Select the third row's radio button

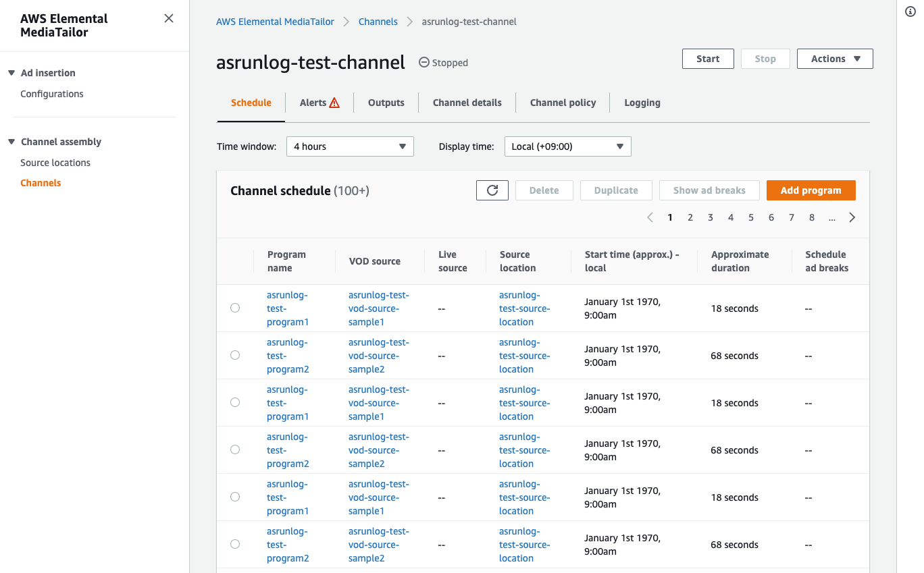tap(235, 402)
